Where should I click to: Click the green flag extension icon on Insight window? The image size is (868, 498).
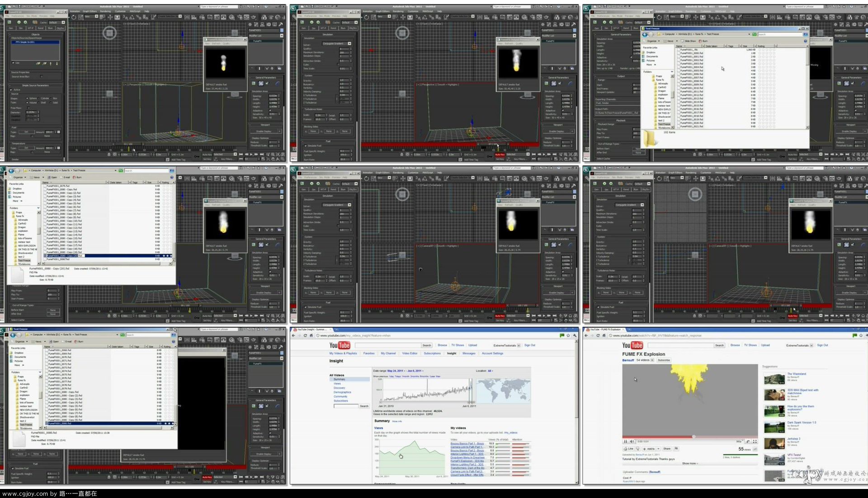(562, 335)
